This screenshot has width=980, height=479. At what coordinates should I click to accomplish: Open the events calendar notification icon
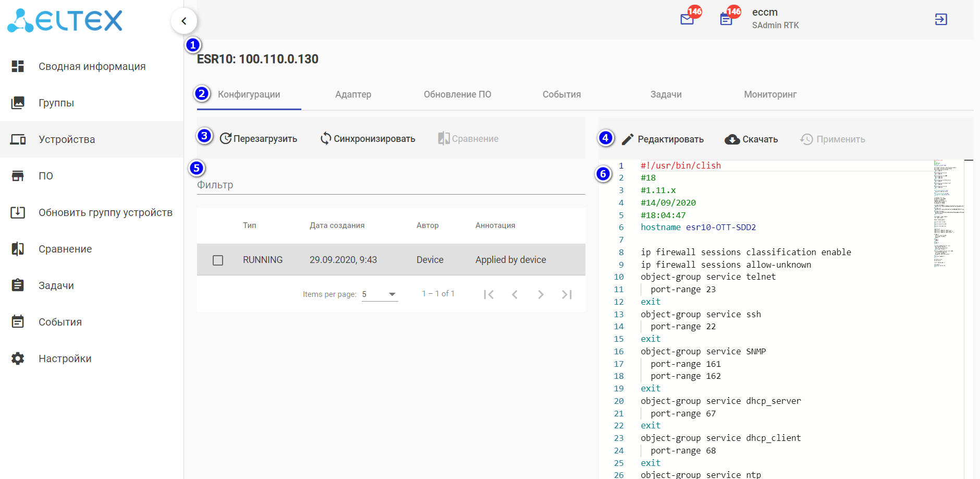726,20
